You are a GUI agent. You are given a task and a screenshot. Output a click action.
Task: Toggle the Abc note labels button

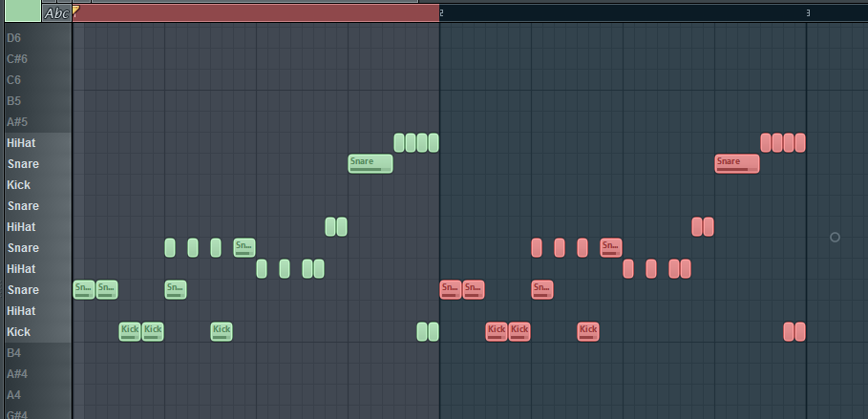pos(57,13)
